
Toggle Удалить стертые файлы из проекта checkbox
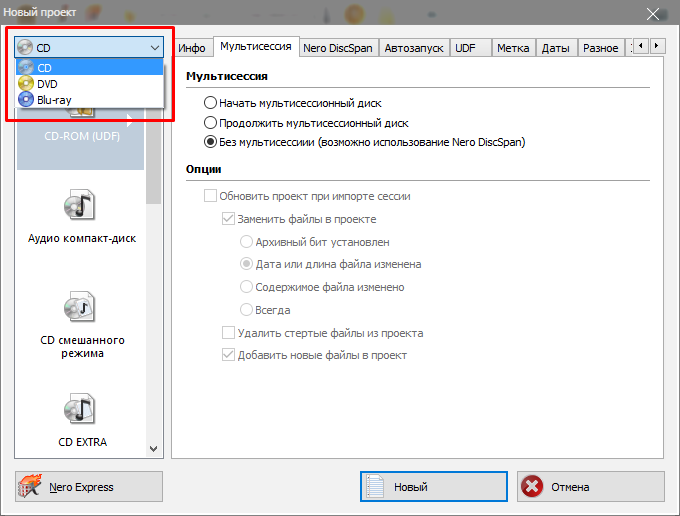(x=323, y=333)
